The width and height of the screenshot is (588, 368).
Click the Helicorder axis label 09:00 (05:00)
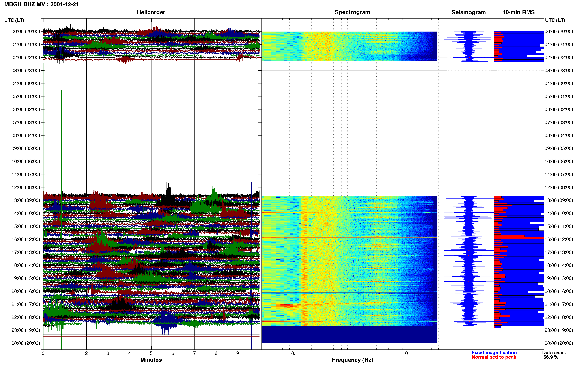point(26,148)
